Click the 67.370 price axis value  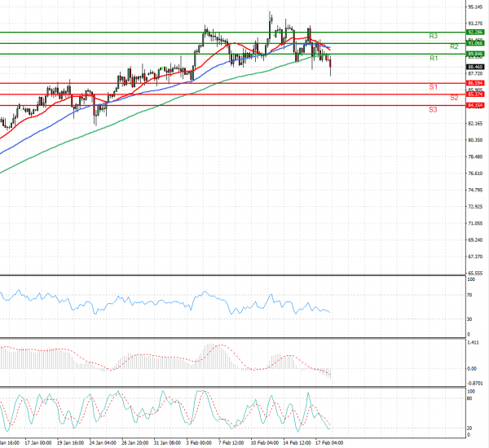(475, 257)
